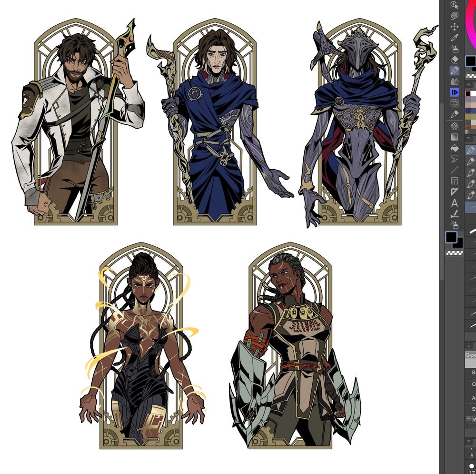Select the Gradient tool

point(454,137)
